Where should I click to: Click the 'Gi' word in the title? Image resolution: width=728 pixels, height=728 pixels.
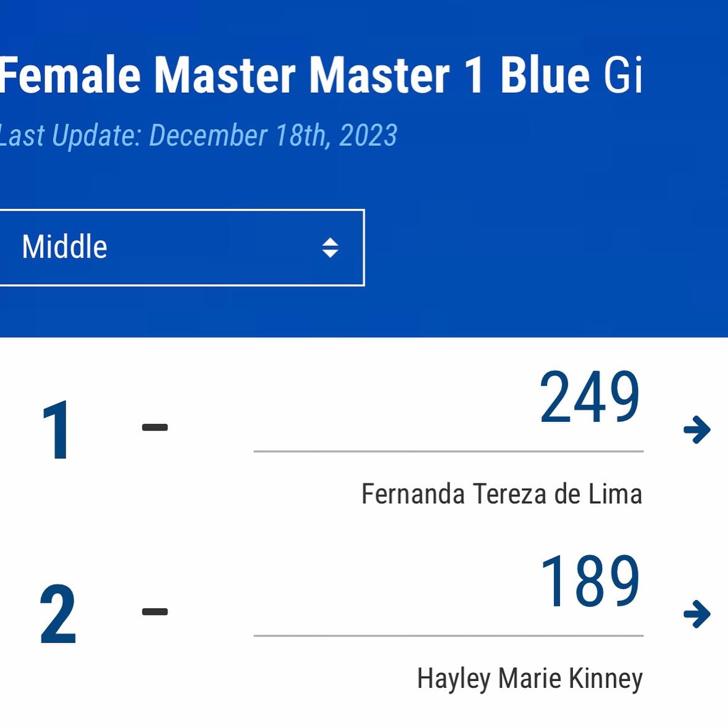point(622,75)
